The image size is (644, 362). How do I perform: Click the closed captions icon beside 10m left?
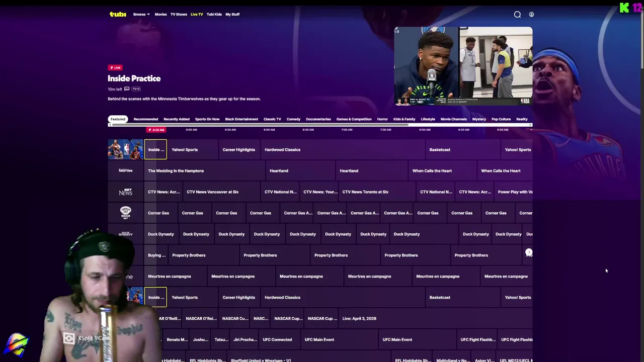[x=127, y=89]
